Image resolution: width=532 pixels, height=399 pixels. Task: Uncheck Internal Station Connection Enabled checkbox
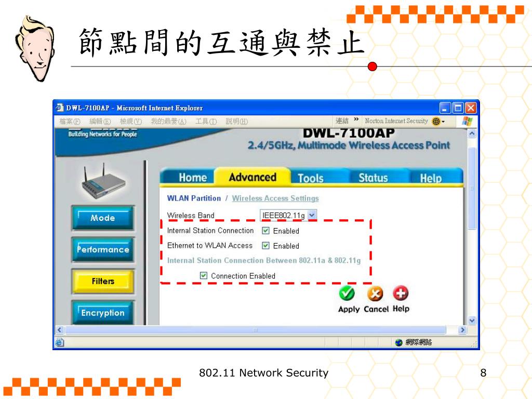tap(265, 231)
